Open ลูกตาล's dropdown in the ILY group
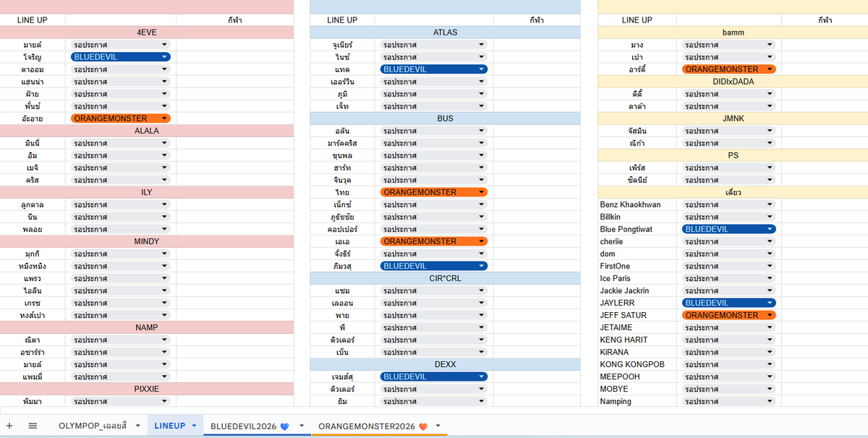Image resolution: width=868 pixels, height=438 pixels. [x=121, y=204]
